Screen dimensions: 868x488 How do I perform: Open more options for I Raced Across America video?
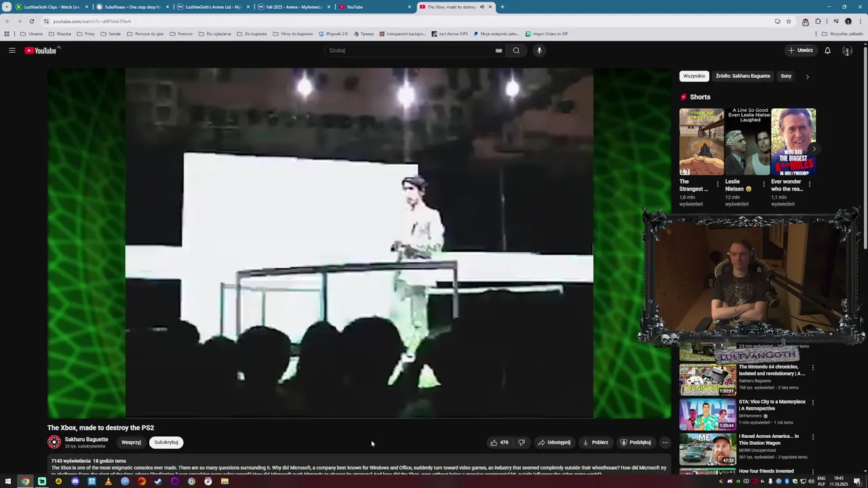812,437
